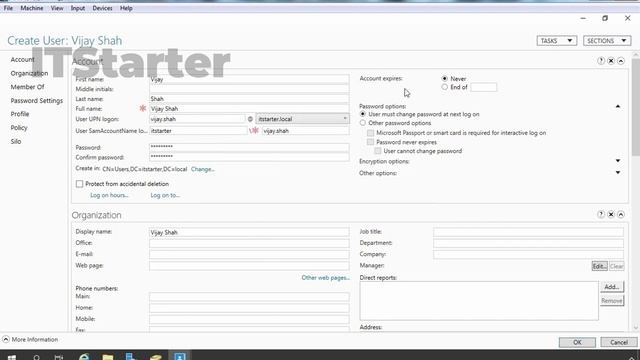Collapse the Password options section
Image resolution: width=640 pixels, height=360 pixels.
(618, 107)
